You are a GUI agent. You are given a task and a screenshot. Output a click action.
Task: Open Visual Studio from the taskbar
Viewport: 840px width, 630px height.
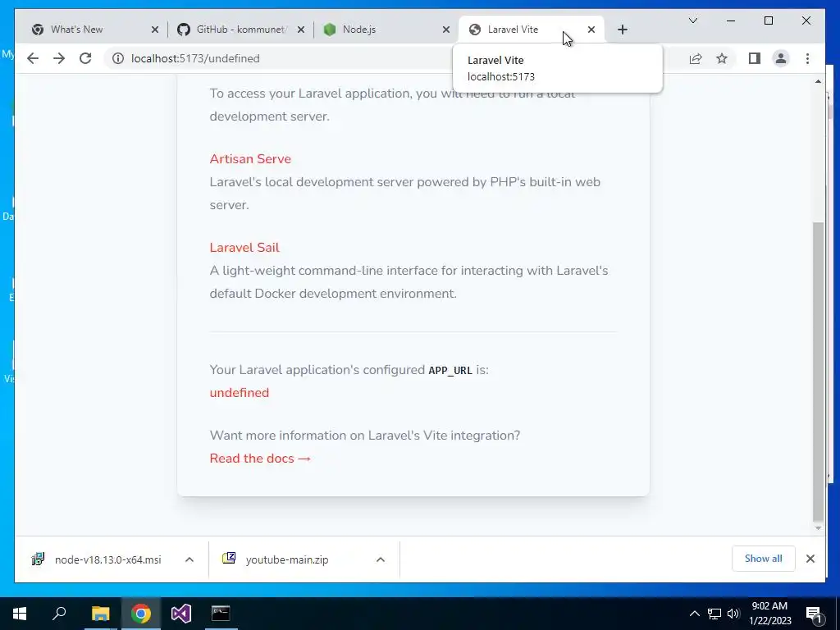point(180,614)
